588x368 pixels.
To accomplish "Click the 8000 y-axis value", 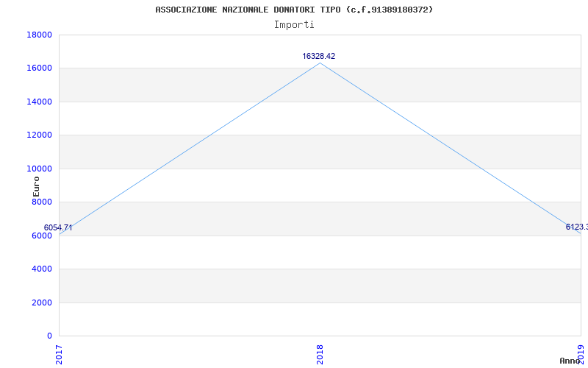I will pos(41,202).
